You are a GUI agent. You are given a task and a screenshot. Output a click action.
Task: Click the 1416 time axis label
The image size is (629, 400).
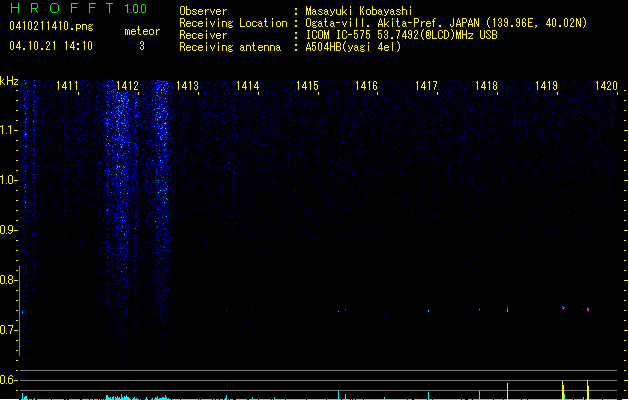pos(367,86)
